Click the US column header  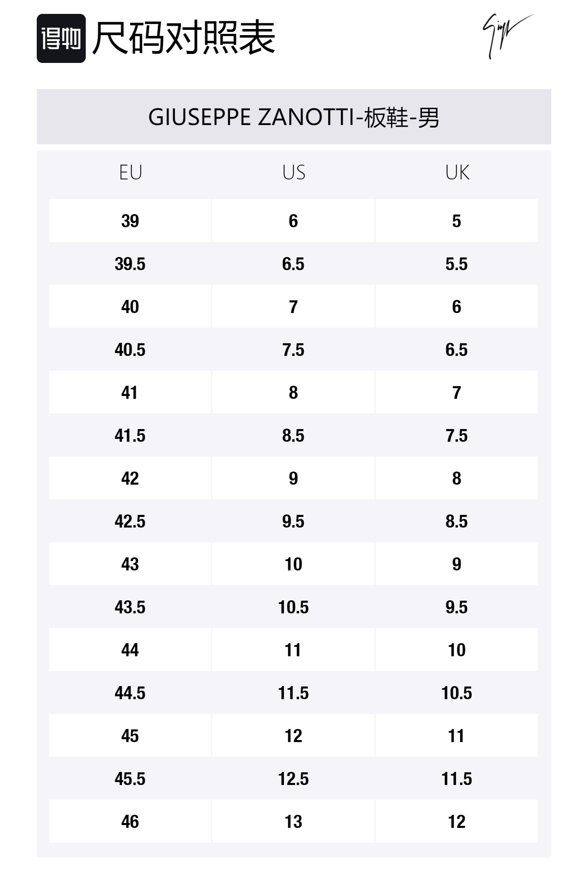click(294, 172)
